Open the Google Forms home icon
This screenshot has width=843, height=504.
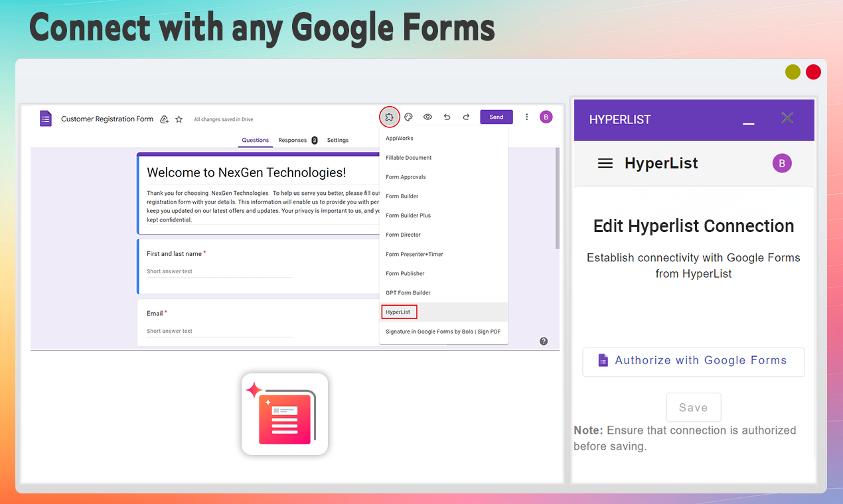pyautogui.click(x=45, y=119)
